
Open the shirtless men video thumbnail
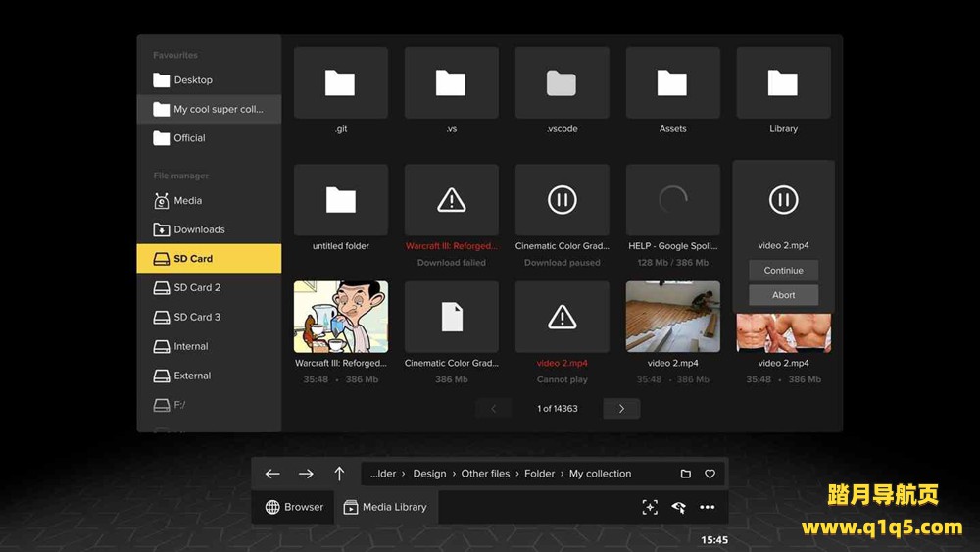pyautogui.click(x=783, y=333)
